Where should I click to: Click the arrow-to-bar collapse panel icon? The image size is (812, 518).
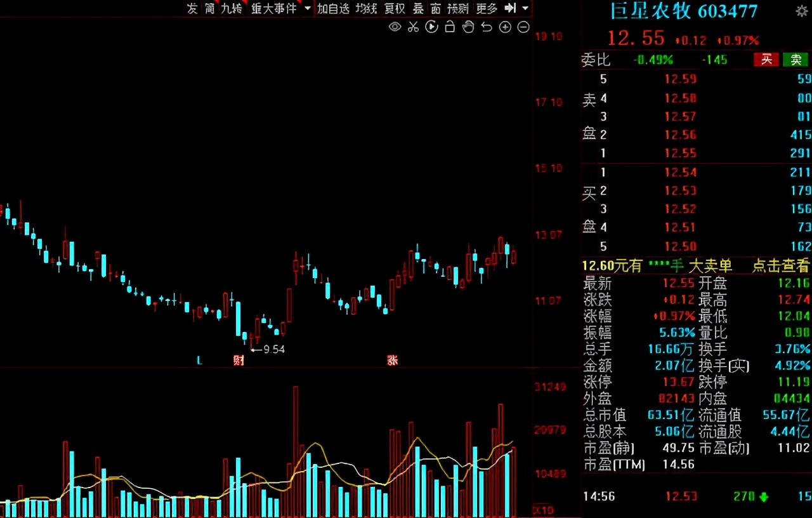510,8
